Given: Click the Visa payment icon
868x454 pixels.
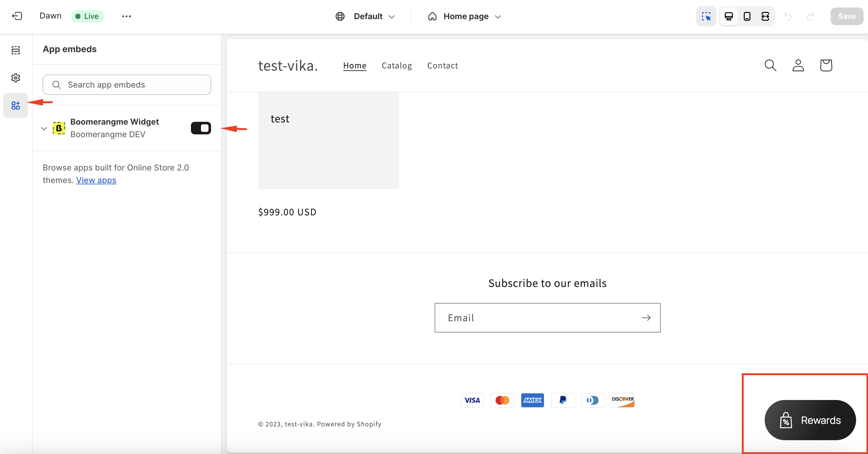Looking at the screenshot, I should click(472, 400).
